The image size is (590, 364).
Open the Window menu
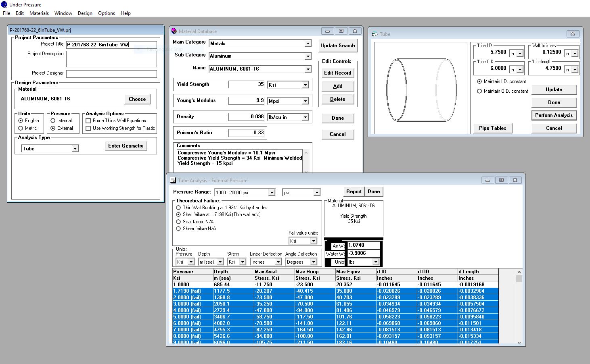(x=63, y=13)
